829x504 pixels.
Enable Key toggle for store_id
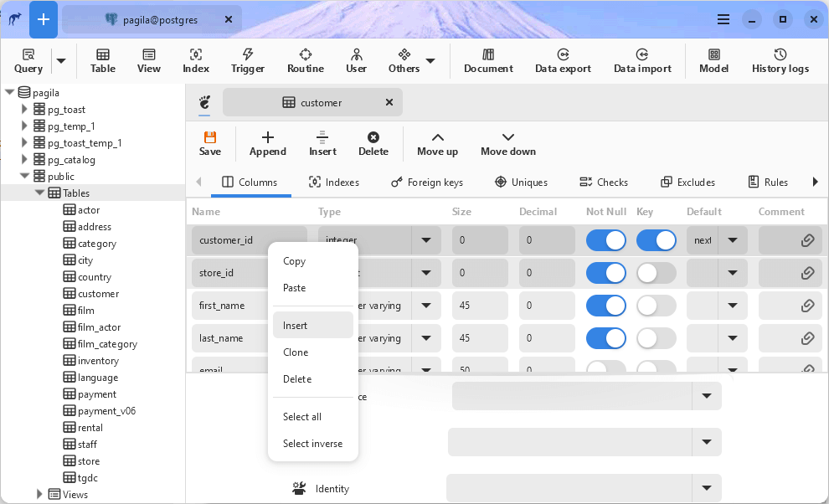[656, 273]
